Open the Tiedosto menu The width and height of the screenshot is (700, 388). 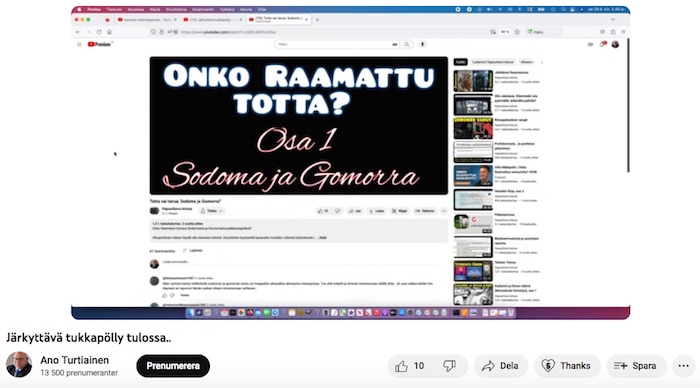(114, 9)
